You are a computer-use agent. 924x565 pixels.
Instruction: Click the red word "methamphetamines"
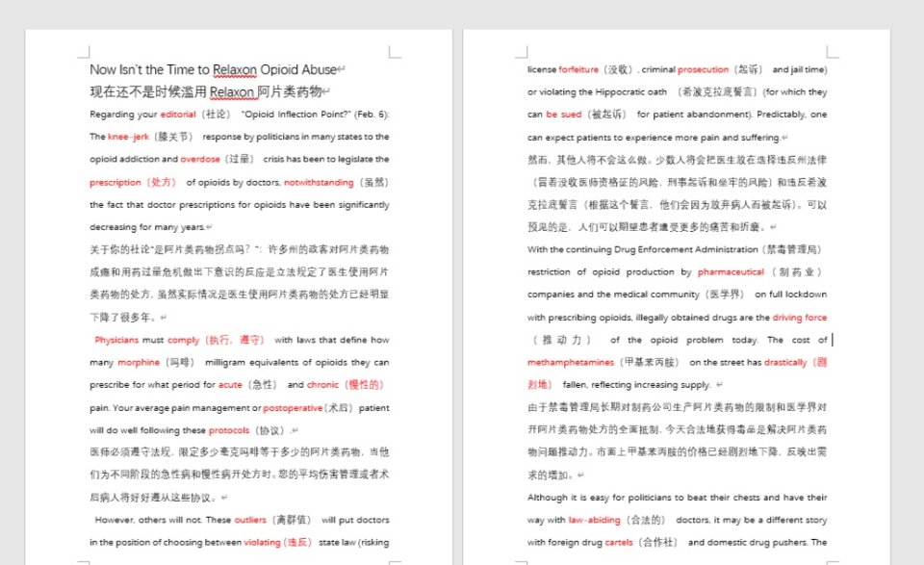pyautogui.click(x=570, y=363)
